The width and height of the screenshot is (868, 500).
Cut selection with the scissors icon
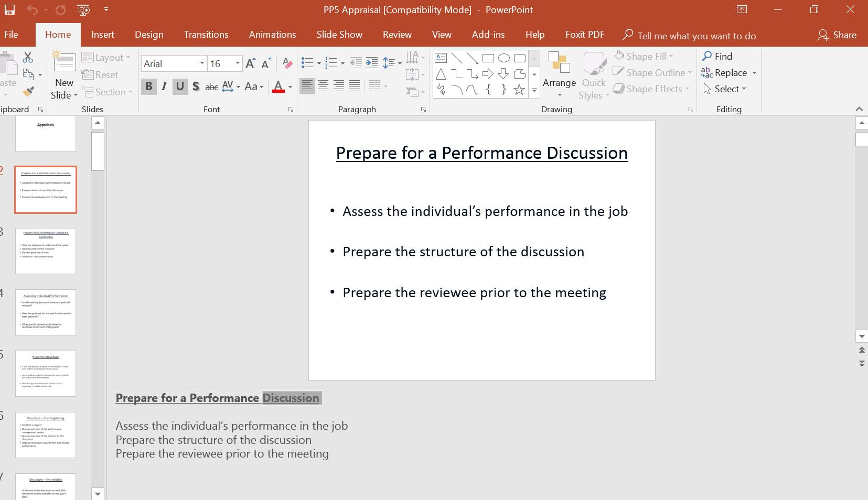tap(28, 57)
